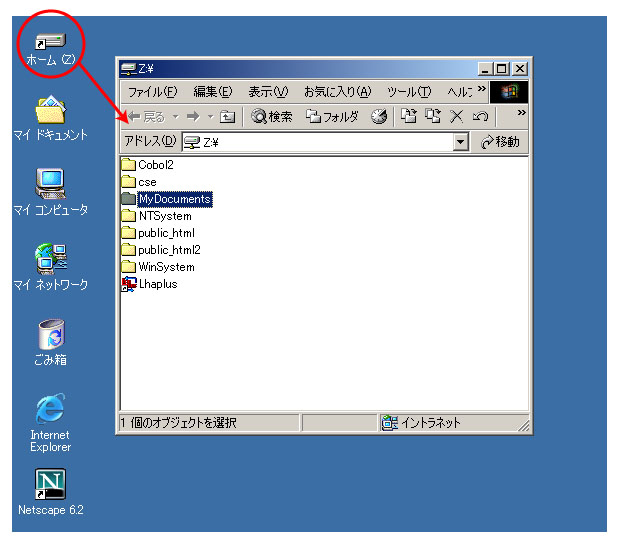Open the ヘルプ menu
The height and width of the screenshot is (536, 617).
click(x=460, y=92)
